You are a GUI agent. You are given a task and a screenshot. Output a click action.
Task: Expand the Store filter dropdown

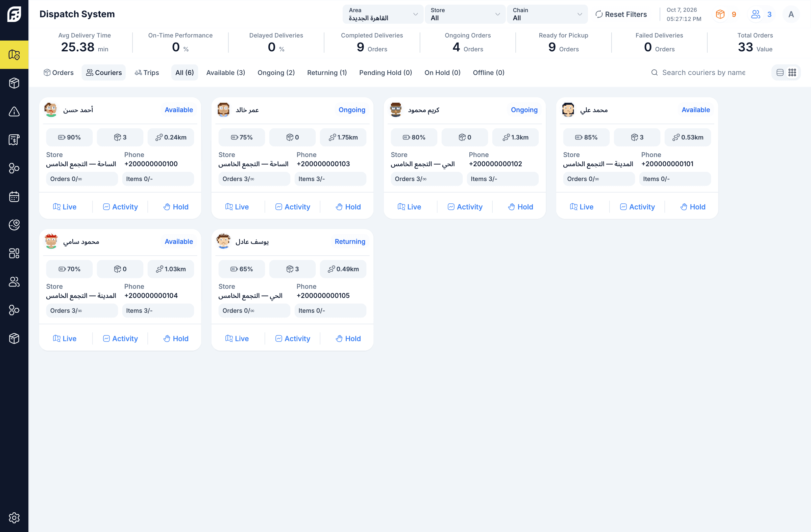[465, 14]
